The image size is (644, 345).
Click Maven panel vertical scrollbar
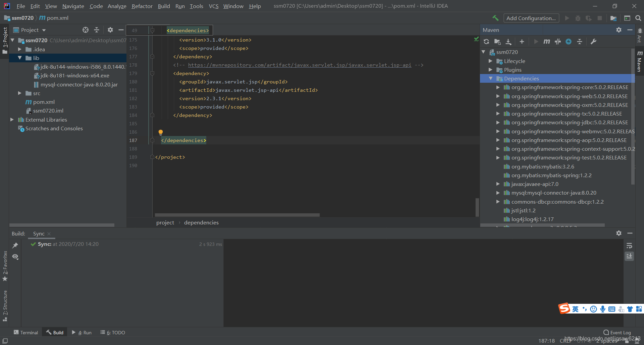point(633,117)
